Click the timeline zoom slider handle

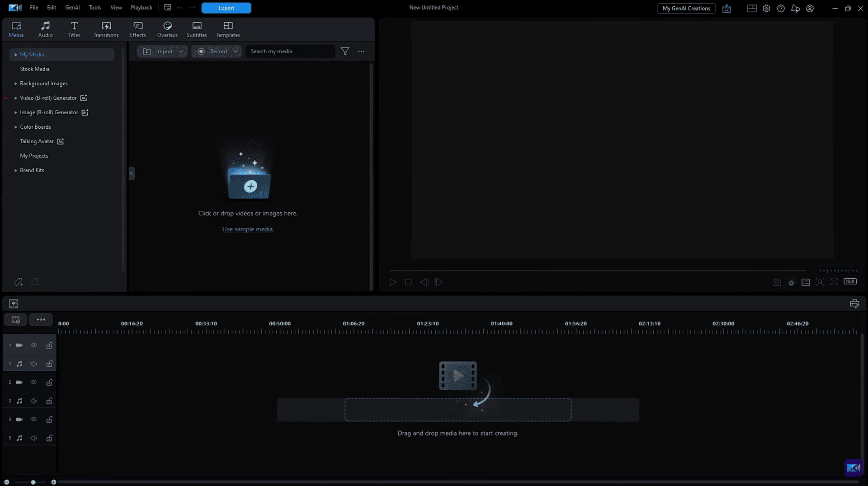tap(33, 482)
